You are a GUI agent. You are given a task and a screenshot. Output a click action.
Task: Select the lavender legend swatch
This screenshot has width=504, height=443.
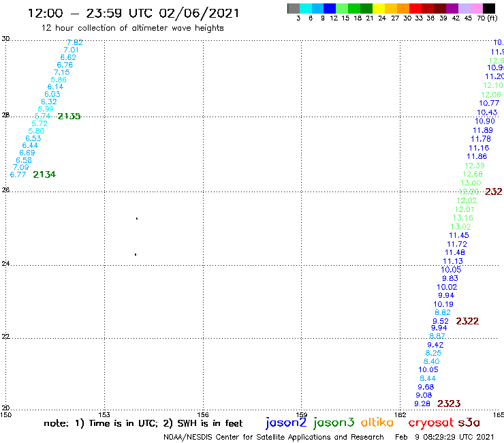[x=464, y=8]
